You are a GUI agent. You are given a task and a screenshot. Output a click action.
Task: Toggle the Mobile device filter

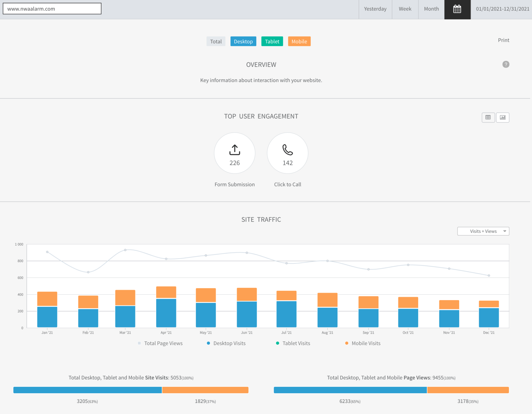pyautogui.click(x=299, y=41)
